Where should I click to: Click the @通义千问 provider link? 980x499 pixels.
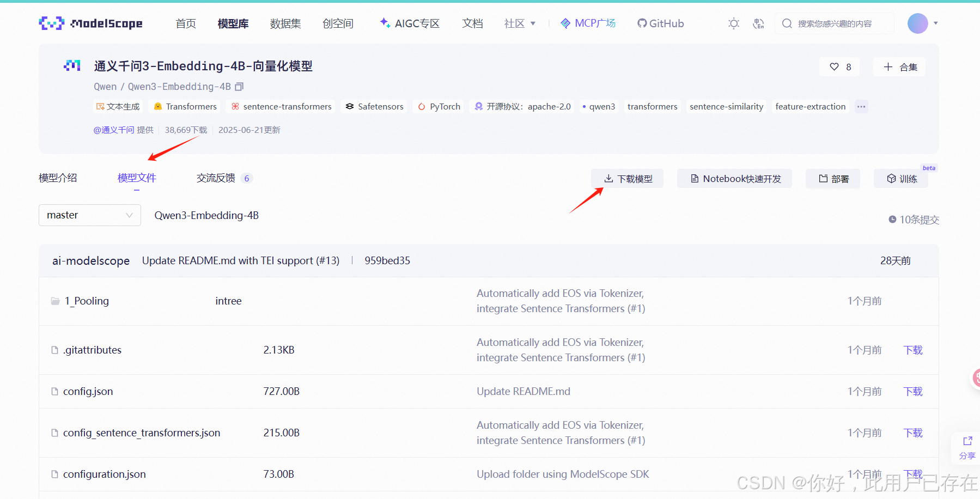click(113, 130)
